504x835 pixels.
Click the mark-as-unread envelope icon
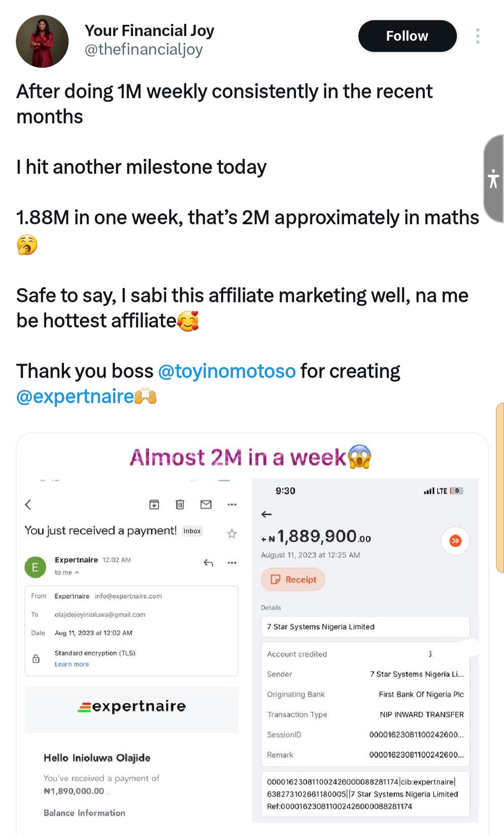pyautogui.click(x=206, y=504)
